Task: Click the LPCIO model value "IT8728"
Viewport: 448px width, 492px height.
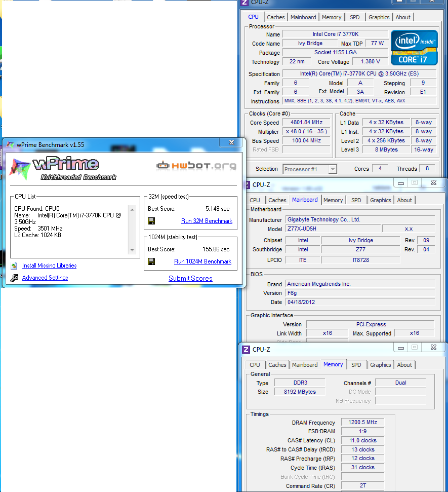Action: pyautogui.click(x=361, y=260)
